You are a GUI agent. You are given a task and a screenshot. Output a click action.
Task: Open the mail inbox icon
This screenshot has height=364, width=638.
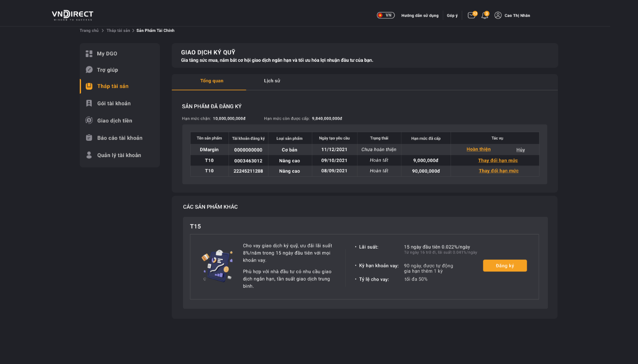(x=471, y=16)
